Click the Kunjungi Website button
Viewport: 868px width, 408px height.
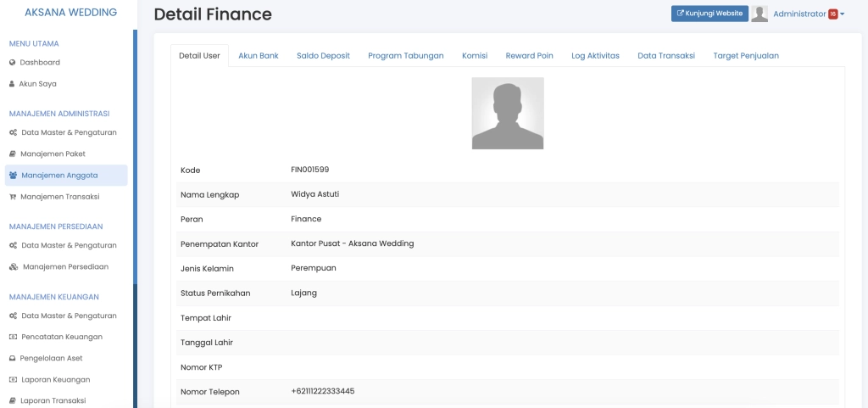point(709,14)
